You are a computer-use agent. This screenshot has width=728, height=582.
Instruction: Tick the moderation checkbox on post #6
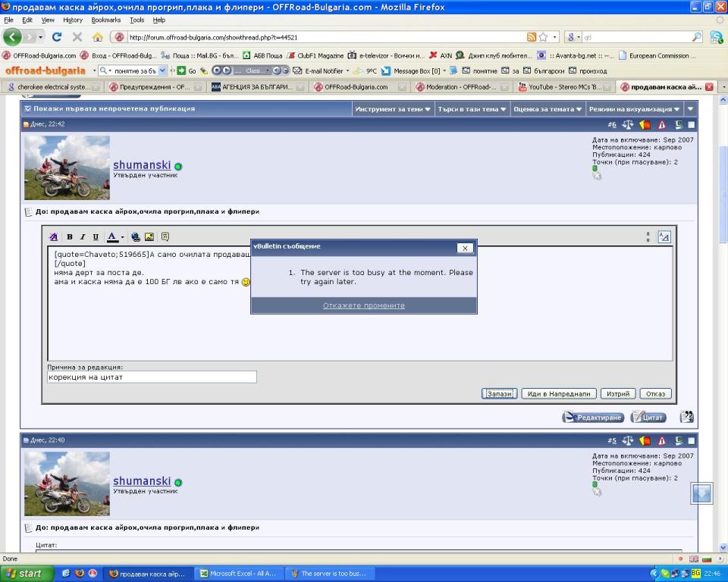pyautogui.click(x=691, y=124)
